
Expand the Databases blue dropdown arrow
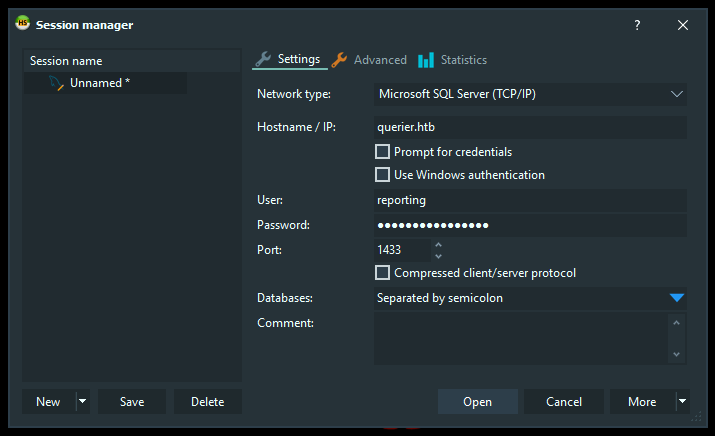coord(676,298)
